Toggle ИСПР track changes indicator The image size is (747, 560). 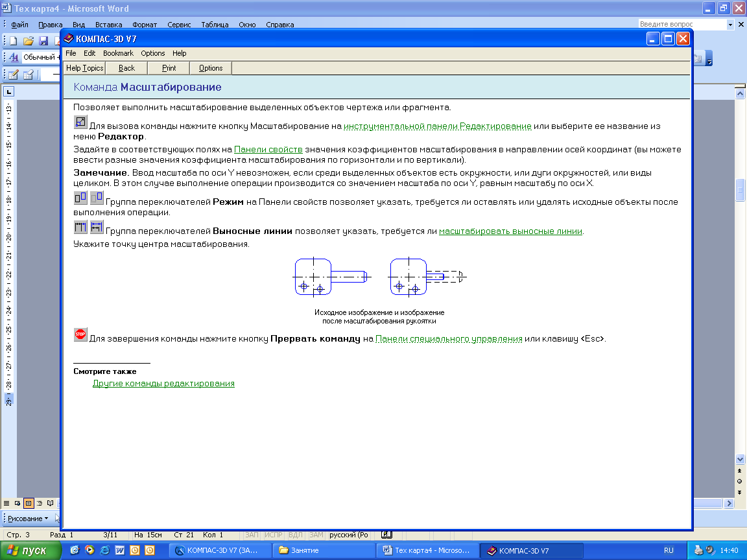274,535
